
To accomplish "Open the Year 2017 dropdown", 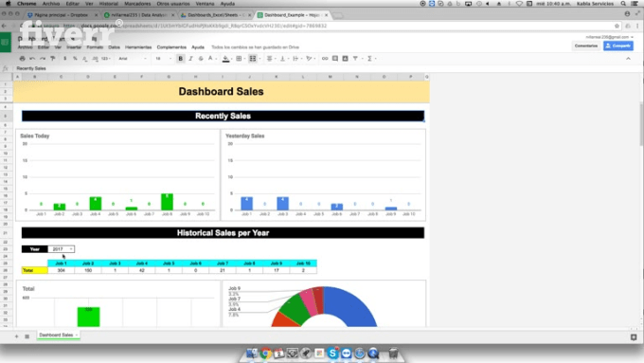I will click(x=62, y=249).
